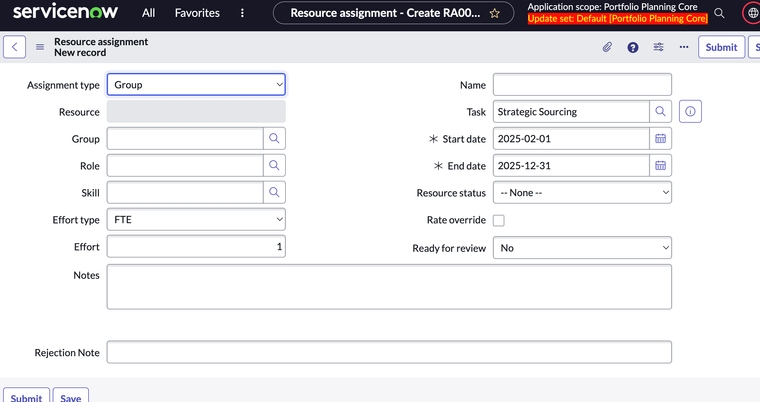Click the bottom Submit button
This screenshot has height=402, width=760.
click(26, 397)
